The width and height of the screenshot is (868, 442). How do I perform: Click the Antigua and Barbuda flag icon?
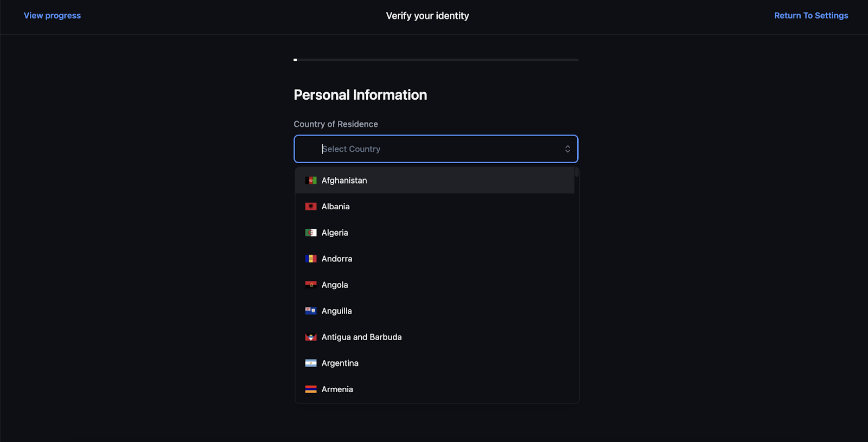click(310, 337)
